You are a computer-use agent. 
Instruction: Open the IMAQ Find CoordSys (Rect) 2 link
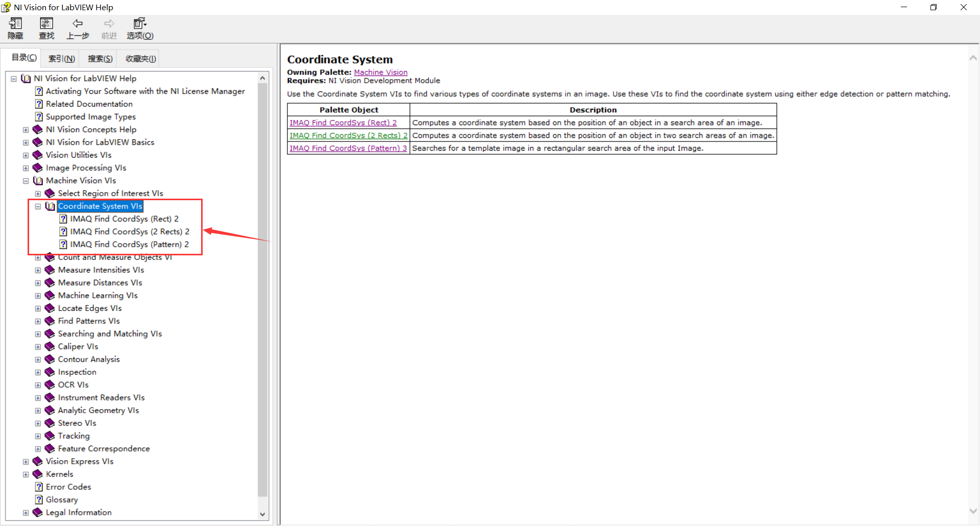tap(343, 123)
